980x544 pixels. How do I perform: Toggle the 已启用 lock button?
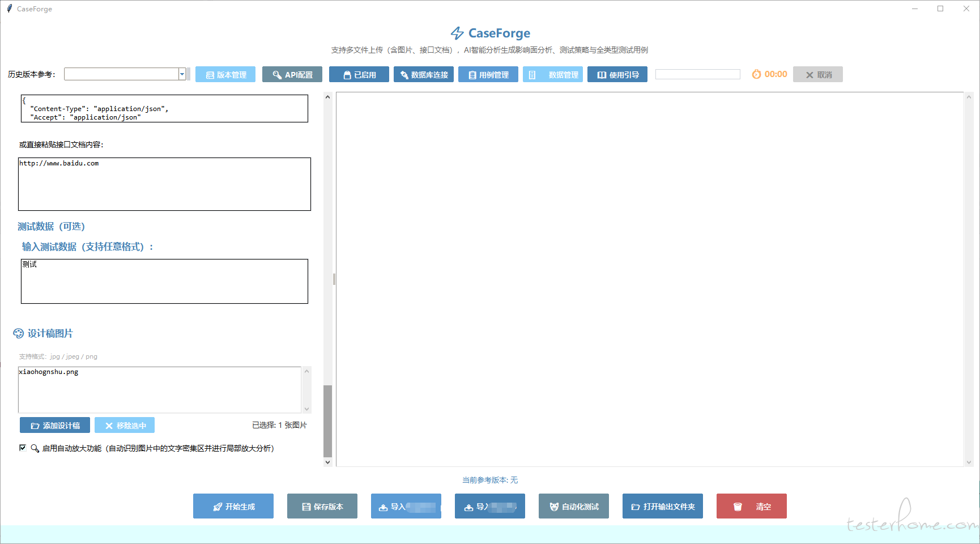tap(359, 75)
